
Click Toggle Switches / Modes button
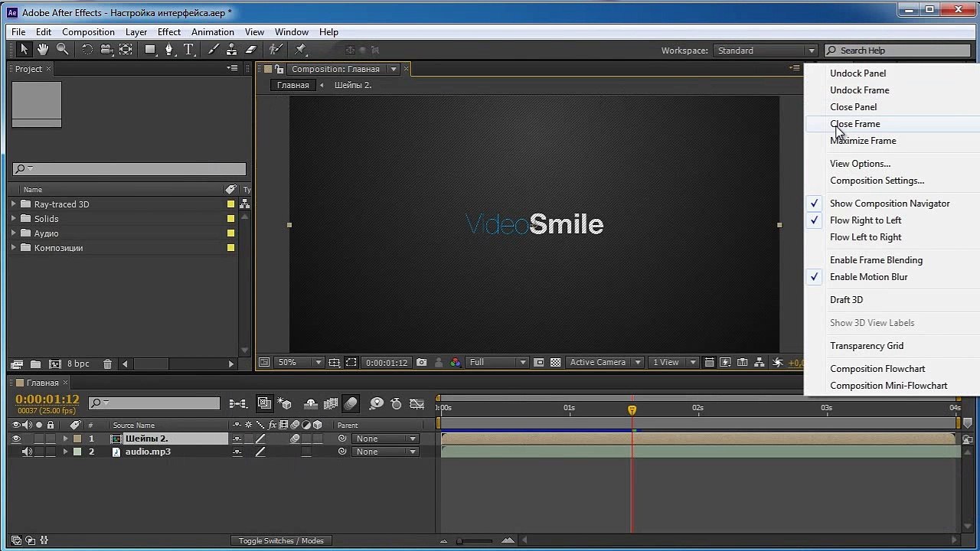(x=281, y=541)
